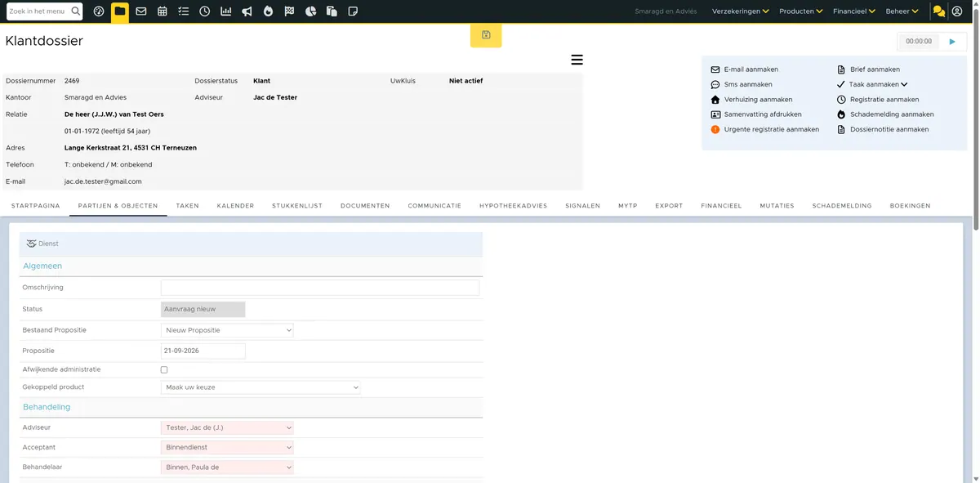The image size is (980, 483).
Task: Open the pie chart icon in top bar
Action: 310,11
